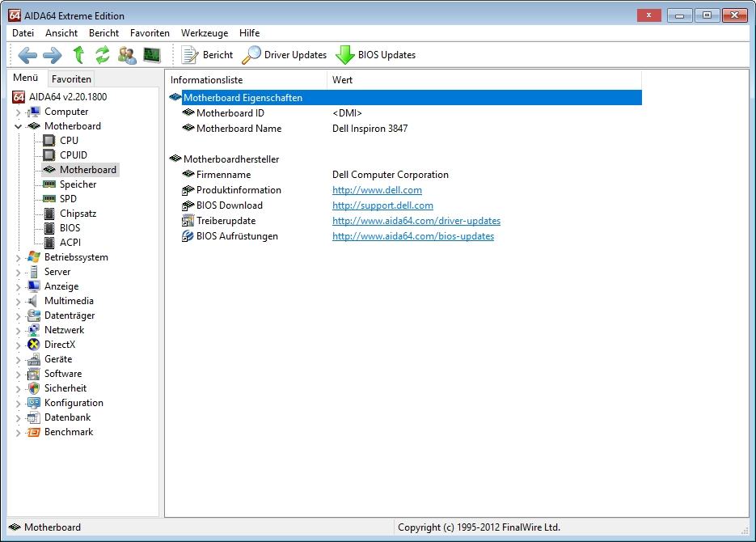Screen dimensions: 756x542
Task: Expand the Betriebssystem tree node
Action: pos(19,258)
